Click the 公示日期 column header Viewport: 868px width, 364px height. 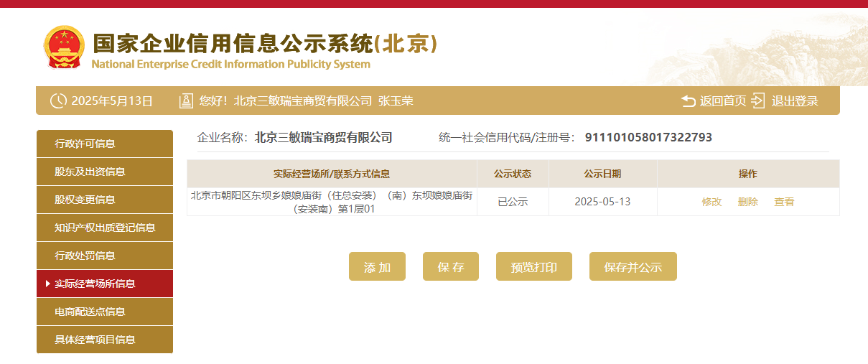tap(602, 174)
